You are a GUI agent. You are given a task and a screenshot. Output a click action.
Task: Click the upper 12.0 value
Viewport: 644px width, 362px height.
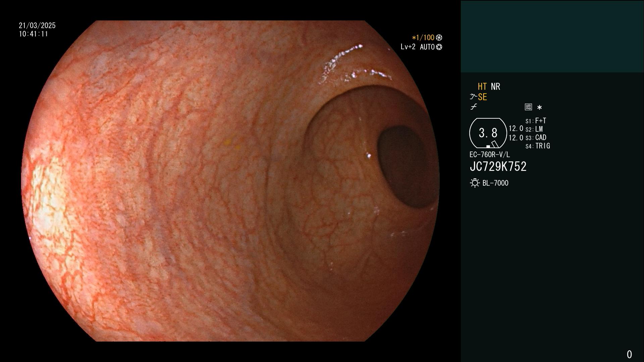click(x=516, y=128)
